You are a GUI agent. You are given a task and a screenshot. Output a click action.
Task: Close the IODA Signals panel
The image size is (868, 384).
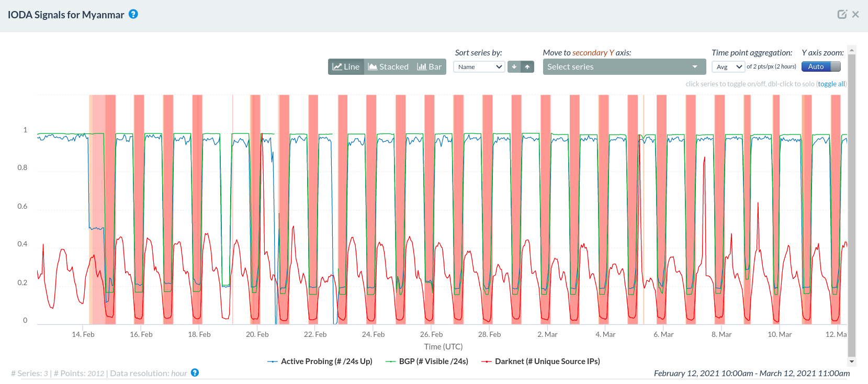click(x=855, y=14)
